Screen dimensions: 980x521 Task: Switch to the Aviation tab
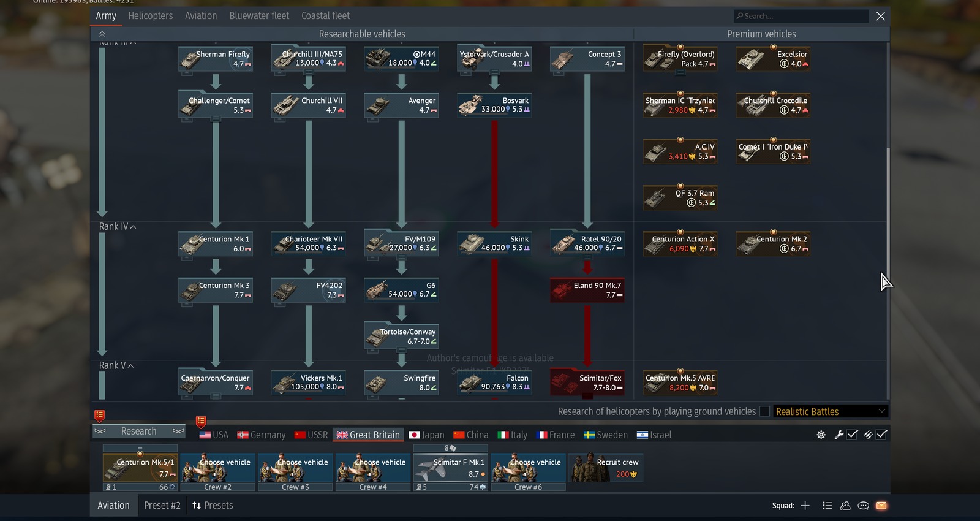coord(201,16)
